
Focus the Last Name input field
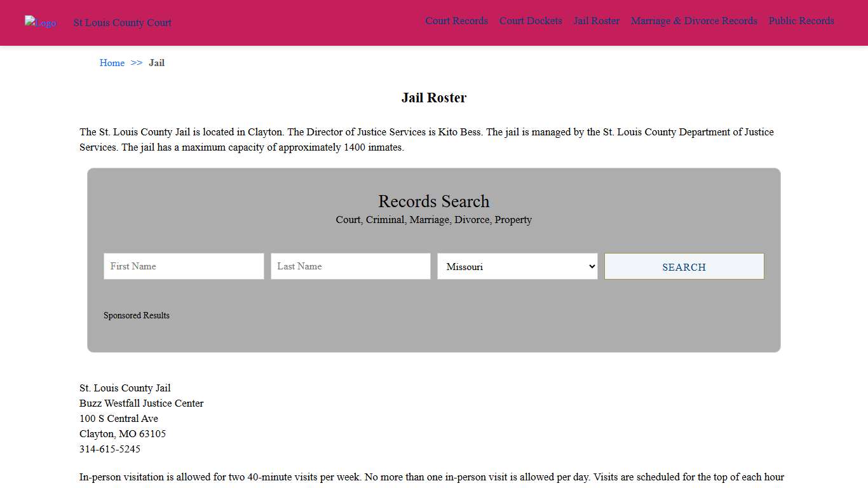point(351,266)
